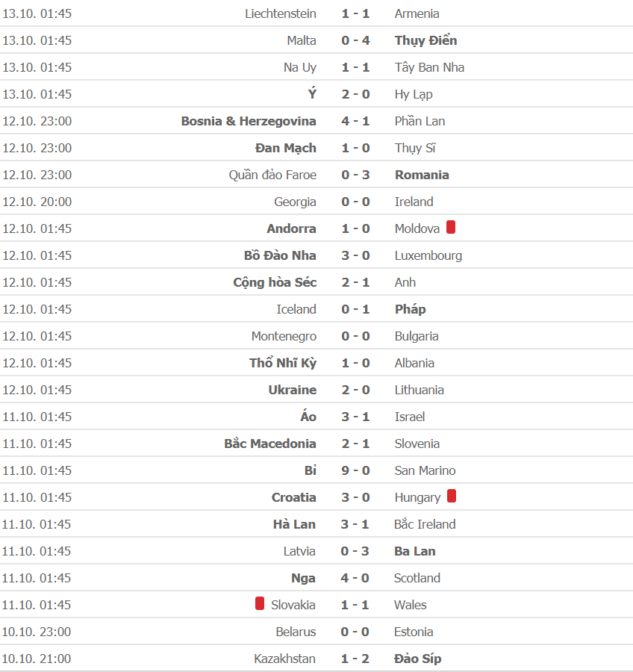Image resolution: width=633 pixels, height=672 pixels.
Task: Open the Bỉ vs San Marino 9 - 0 score
Action: click(355, 470)
